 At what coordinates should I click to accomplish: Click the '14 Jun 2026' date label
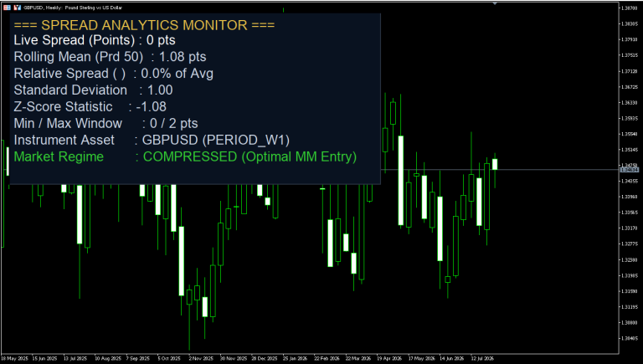click(x=452, y=358)
